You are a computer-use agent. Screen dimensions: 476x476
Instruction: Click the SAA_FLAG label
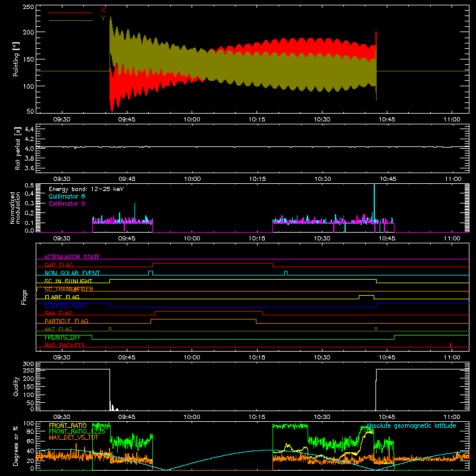(58, 313)
